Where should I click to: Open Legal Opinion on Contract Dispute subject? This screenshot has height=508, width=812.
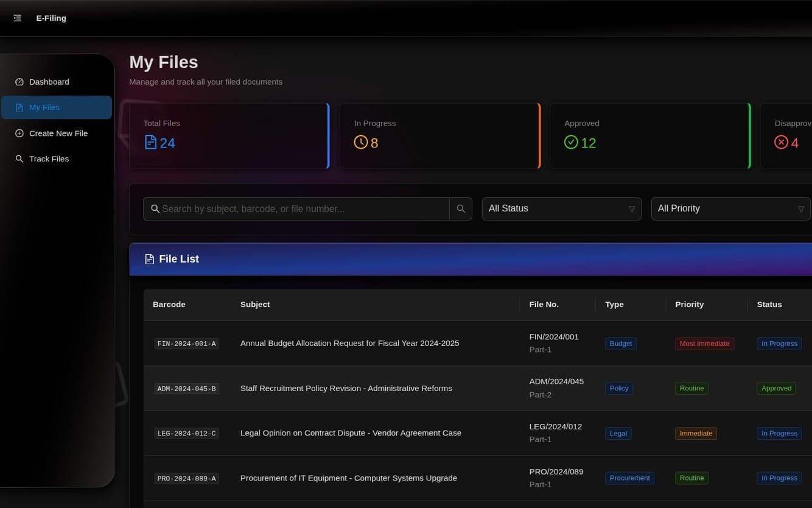tap(351, 433)
